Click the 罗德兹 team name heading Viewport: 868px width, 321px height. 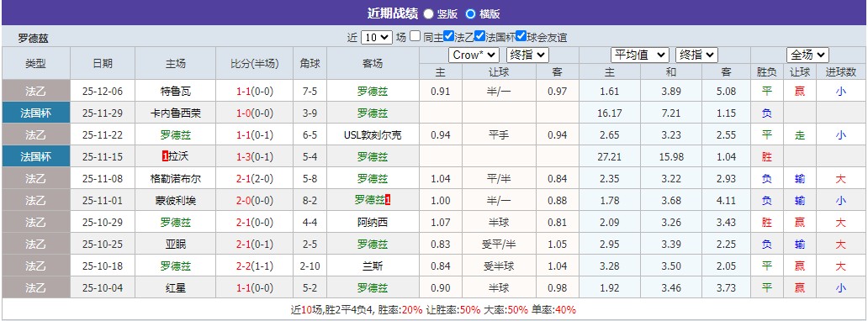pyautogui.click(x=33, y=39)
